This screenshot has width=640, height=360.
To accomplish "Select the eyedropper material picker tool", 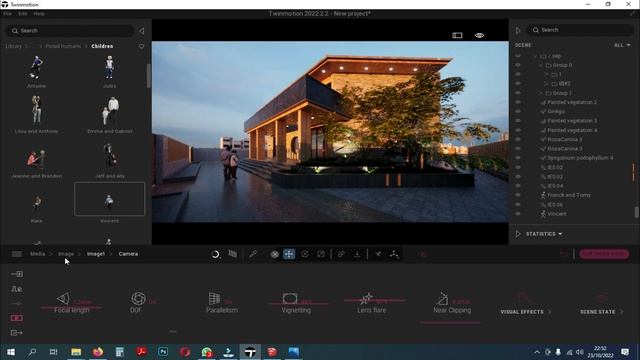I will [x=253, y=254].
